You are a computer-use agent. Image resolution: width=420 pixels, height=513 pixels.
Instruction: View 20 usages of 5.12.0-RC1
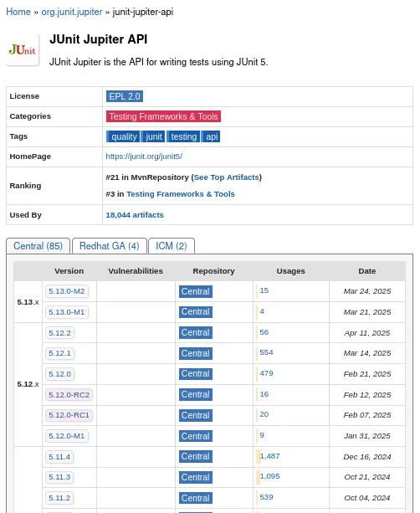264,414
